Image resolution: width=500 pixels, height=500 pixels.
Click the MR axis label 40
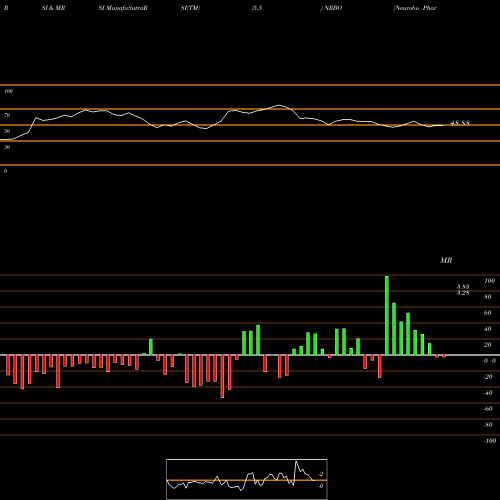point(488,329)
